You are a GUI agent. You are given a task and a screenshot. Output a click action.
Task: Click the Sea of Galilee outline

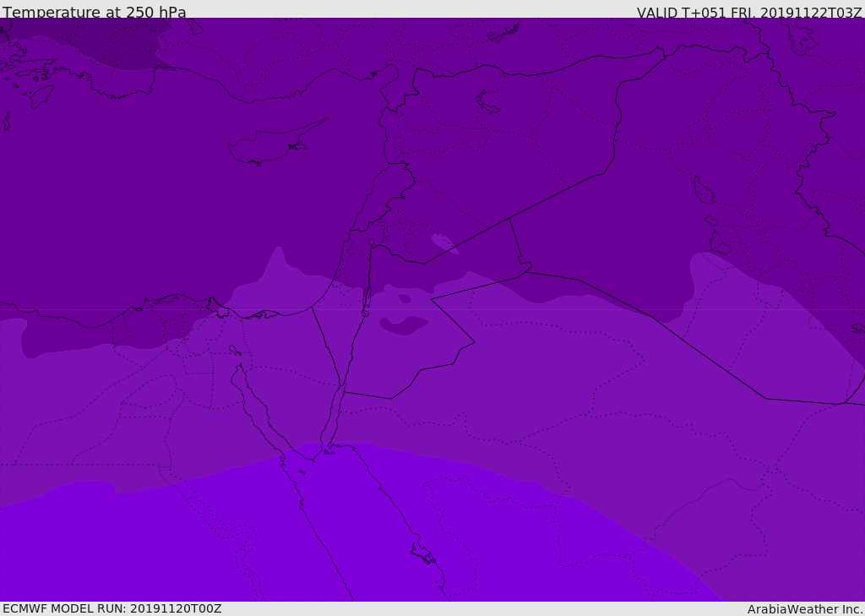[x=371, y=243]
